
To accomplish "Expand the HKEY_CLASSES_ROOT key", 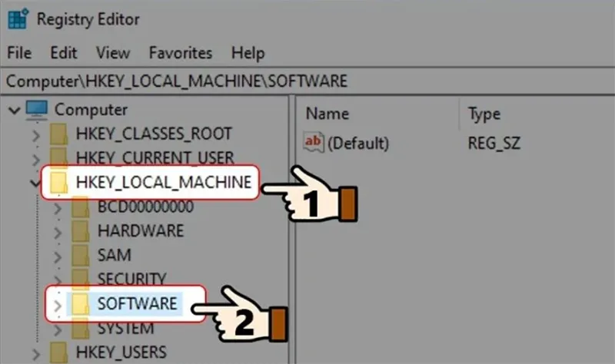I will [x=35, y=135].
